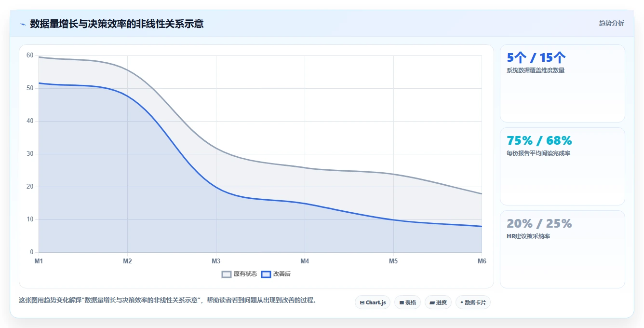
Task: Click the 改善后 line point at M4
Action: pos(305,203)
